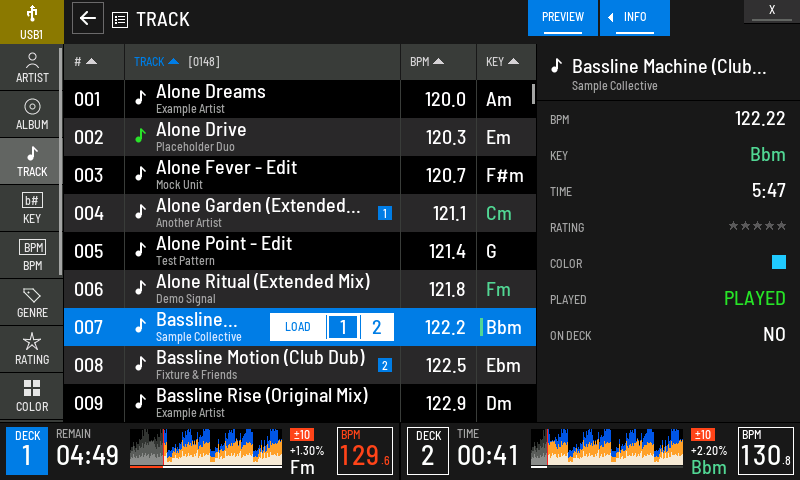Click deck 2 badge on Bassline Motion

point(385,365)
